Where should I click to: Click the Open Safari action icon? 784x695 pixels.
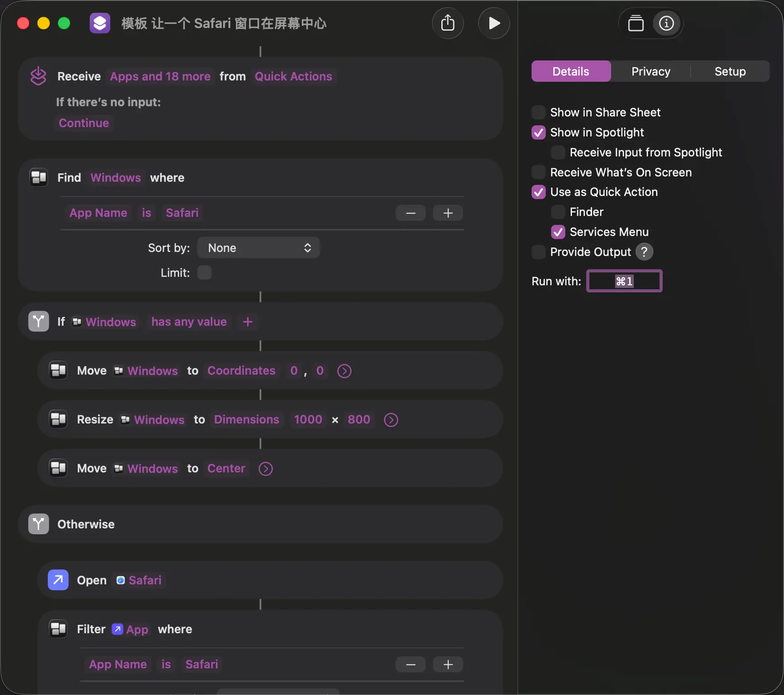(58, 580)
